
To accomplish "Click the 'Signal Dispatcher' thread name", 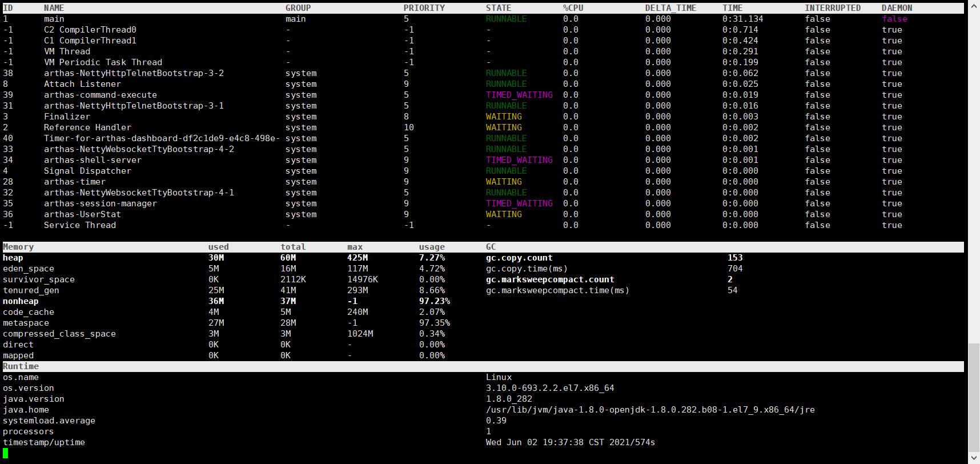I will click(87, 171).
